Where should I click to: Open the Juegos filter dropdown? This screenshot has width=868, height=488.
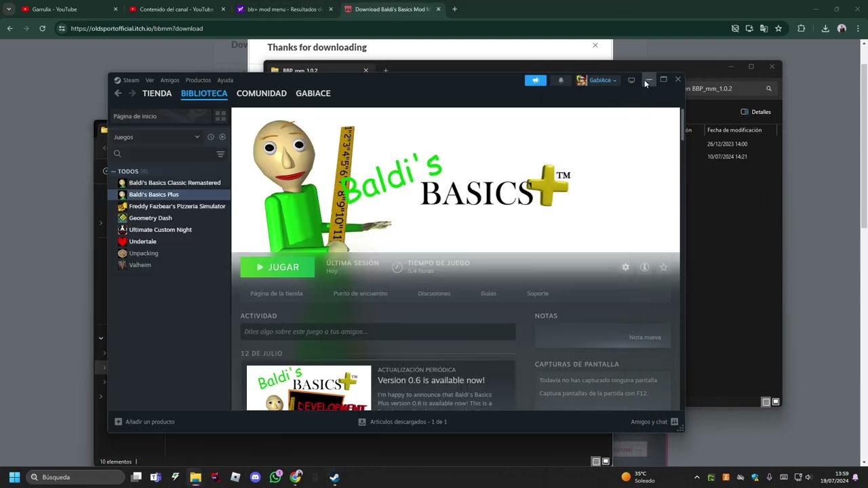[157, 137]
